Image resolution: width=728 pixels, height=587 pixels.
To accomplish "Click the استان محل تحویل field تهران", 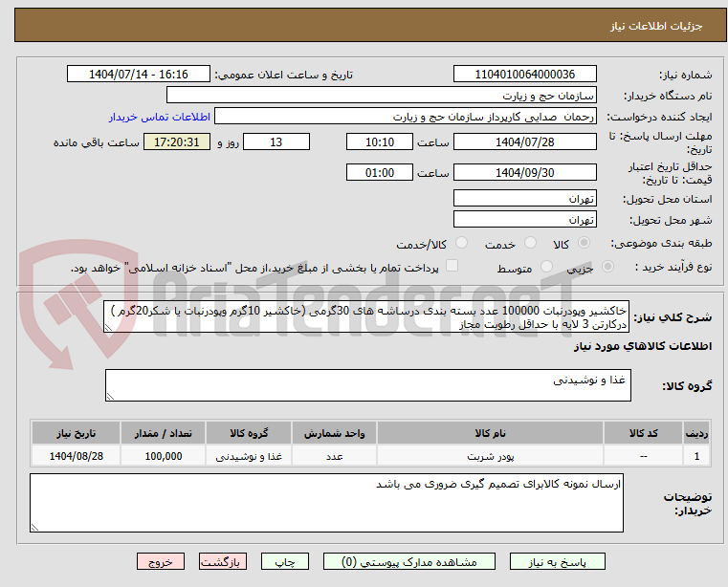I will 524,198.
